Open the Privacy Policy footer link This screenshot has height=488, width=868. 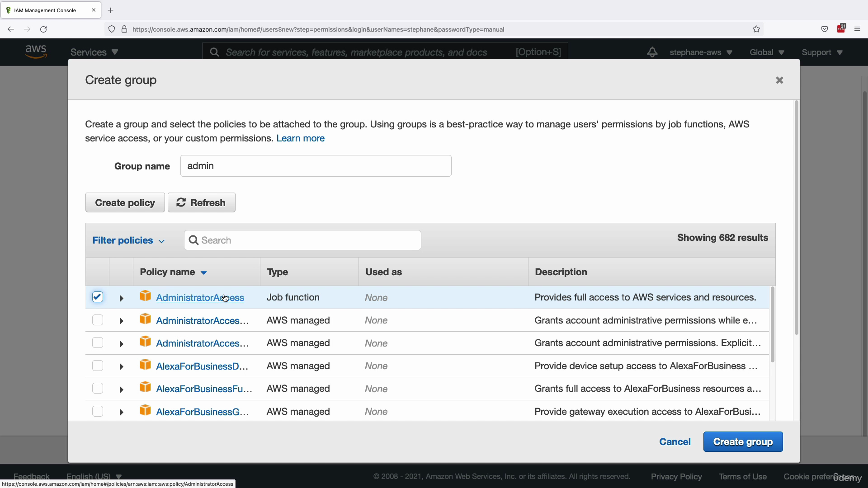[x=676, y=477]
